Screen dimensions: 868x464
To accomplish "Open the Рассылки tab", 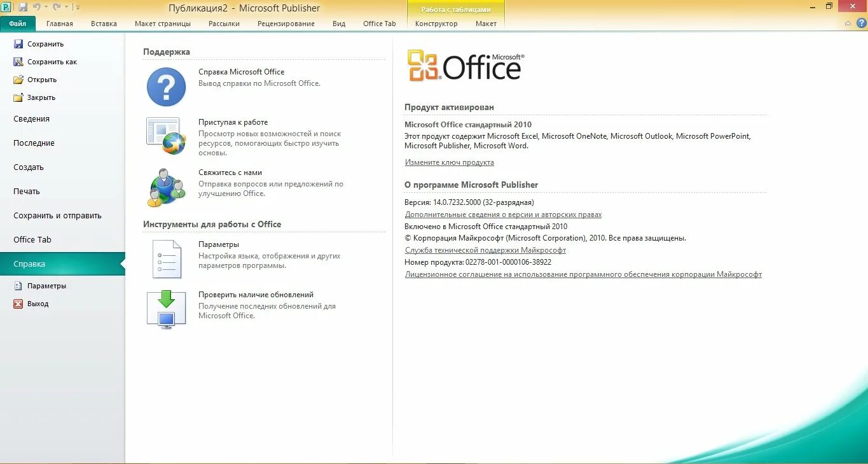I will pos(224,24).
